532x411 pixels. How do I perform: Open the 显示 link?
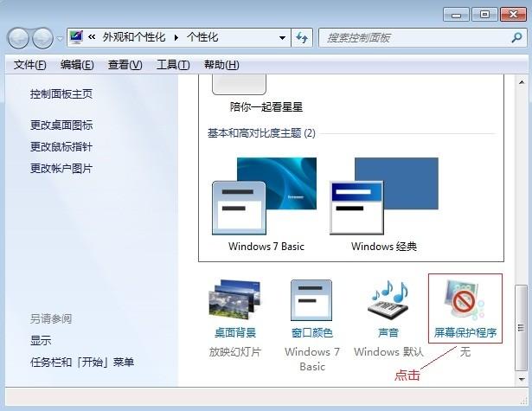tap(41, 340)
